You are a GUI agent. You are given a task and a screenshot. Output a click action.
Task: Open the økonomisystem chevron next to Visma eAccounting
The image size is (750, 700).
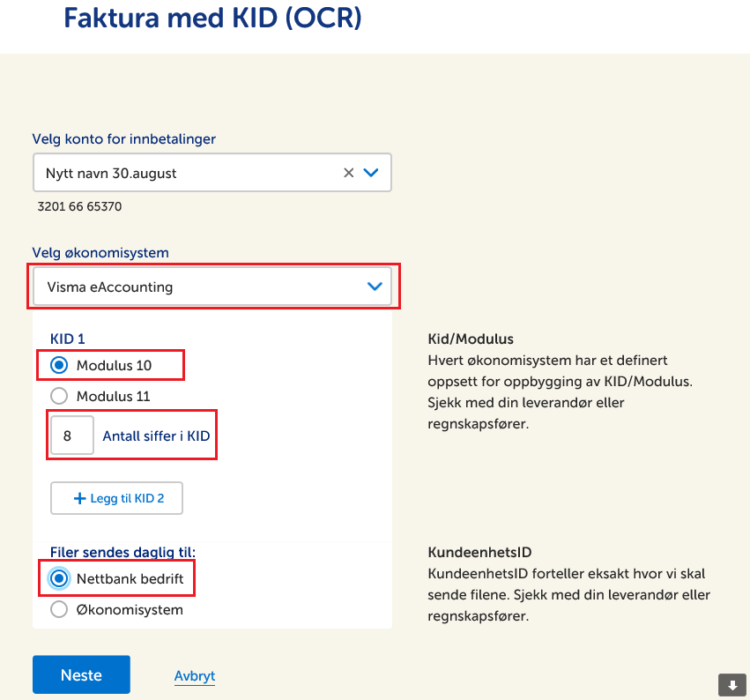(x=375, y=286)
